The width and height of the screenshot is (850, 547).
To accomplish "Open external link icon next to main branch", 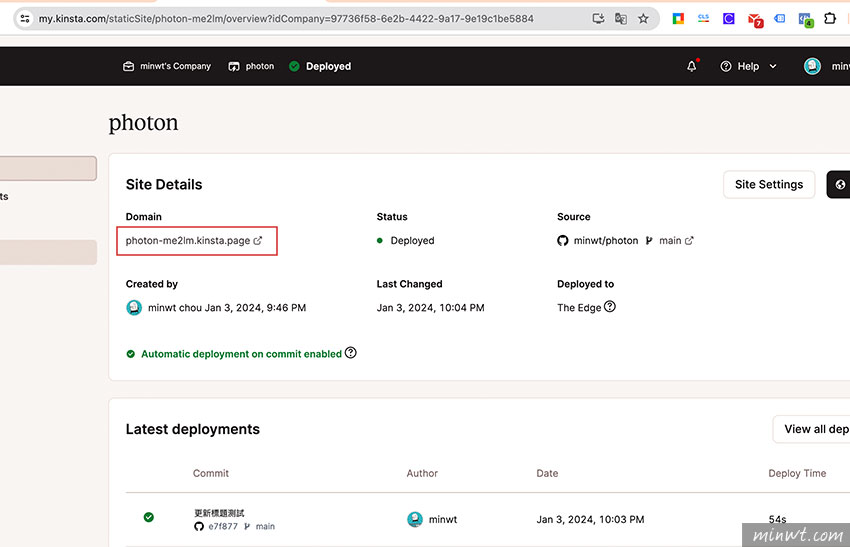I will 689,240.
